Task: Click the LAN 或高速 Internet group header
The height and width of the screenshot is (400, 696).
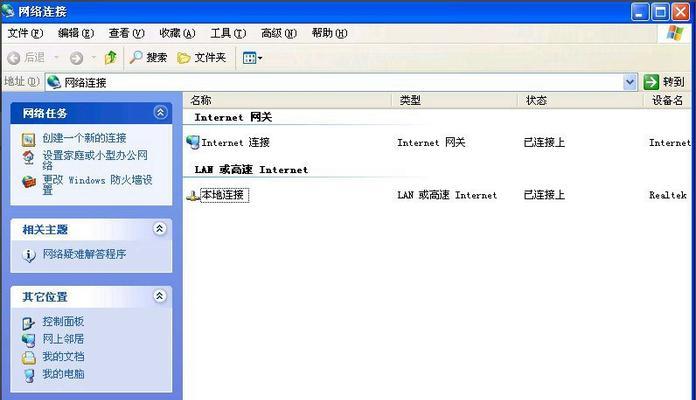Action: tap(251, 170)
